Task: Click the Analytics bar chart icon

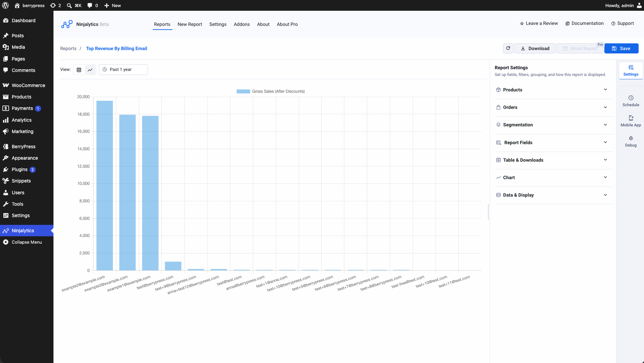Action: (6, 120)
